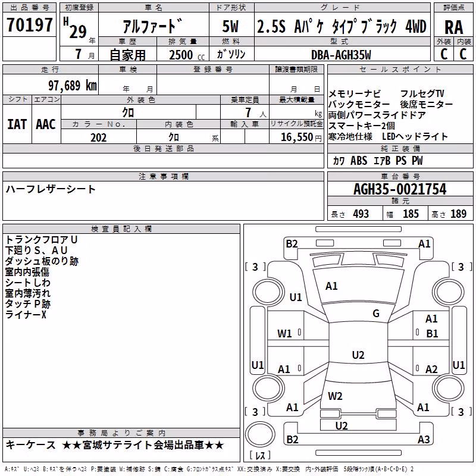Click the grade text ending in 4WD
This screenshot has height=476, width=476.
[342, 26]
